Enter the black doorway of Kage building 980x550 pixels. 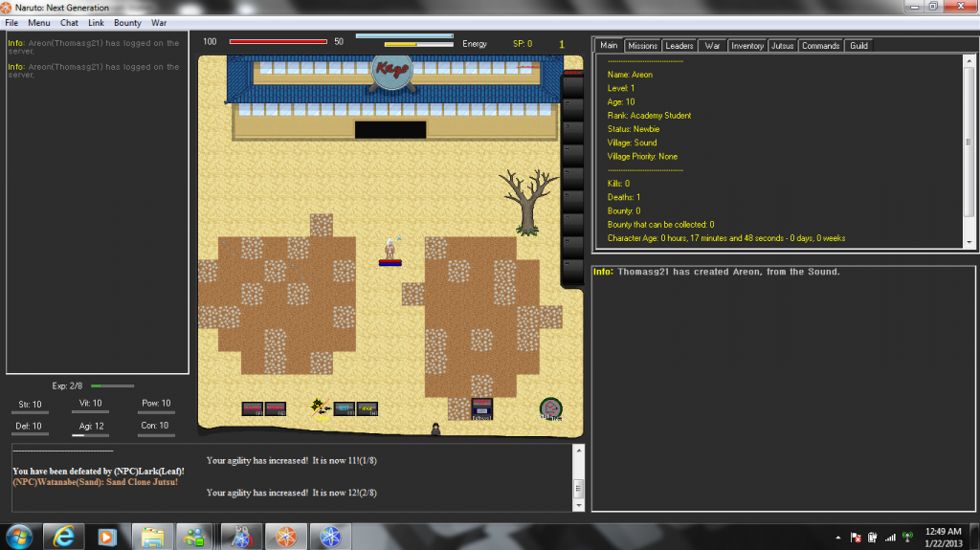point(390,130)
